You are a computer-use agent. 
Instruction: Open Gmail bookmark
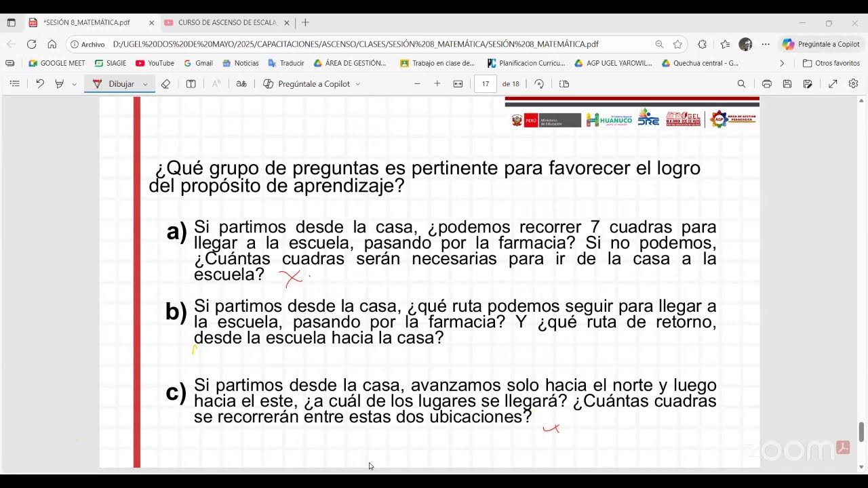198,63
